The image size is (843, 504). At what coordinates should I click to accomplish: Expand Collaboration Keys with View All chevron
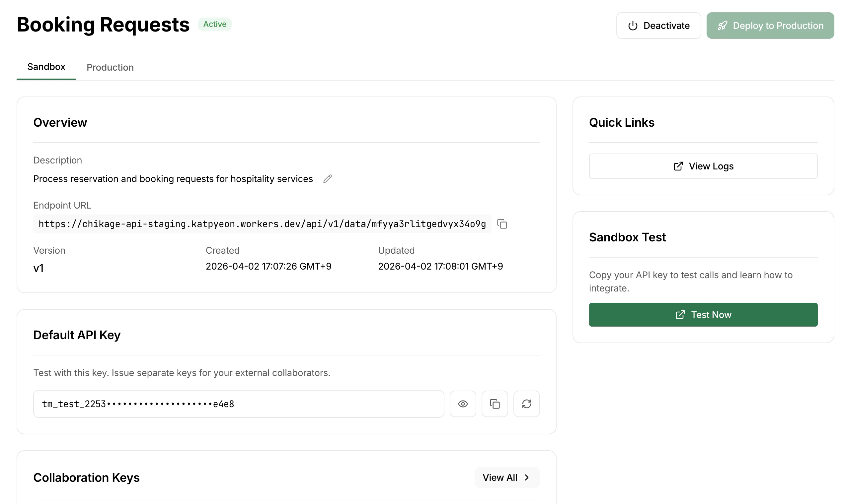click(x=527, y=477)
